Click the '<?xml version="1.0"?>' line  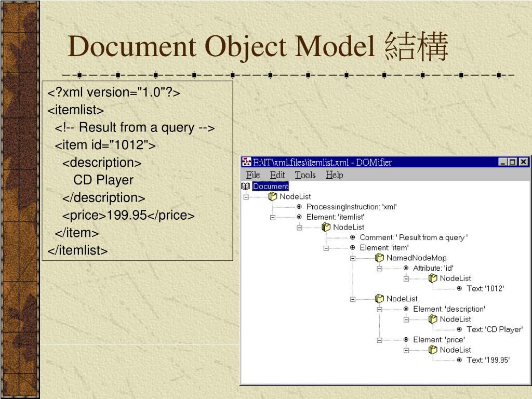pos(114,92)
